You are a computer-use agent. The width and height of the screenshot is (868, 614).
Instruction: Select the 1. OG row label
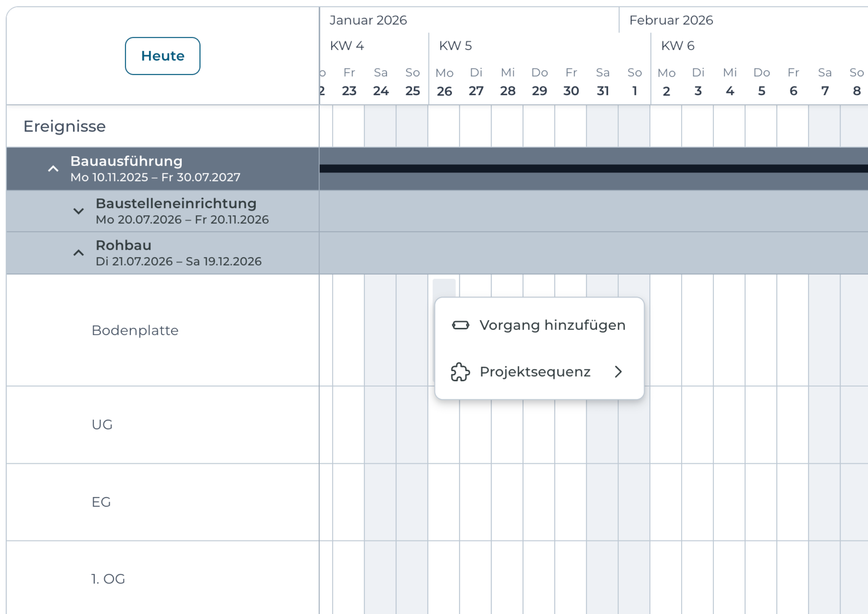click(x=108, y=579)
